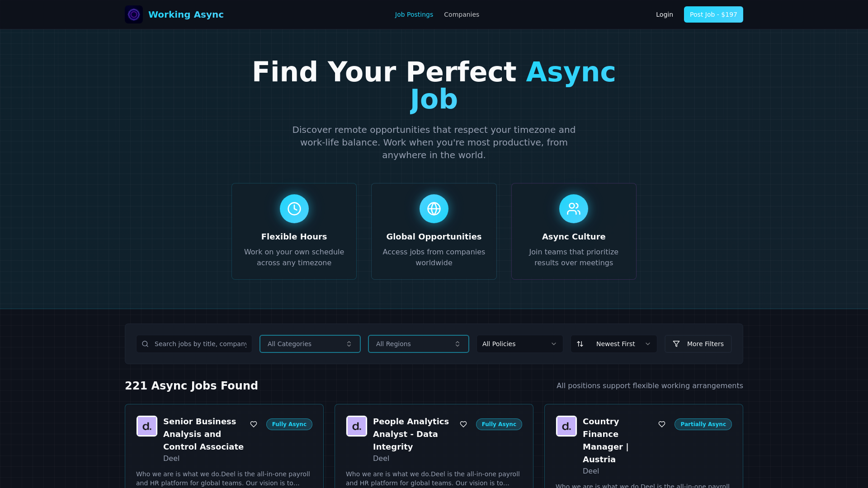868x488 pixels.
Task: Open the All Policies dropdown
Action: (x=519, y=344)
